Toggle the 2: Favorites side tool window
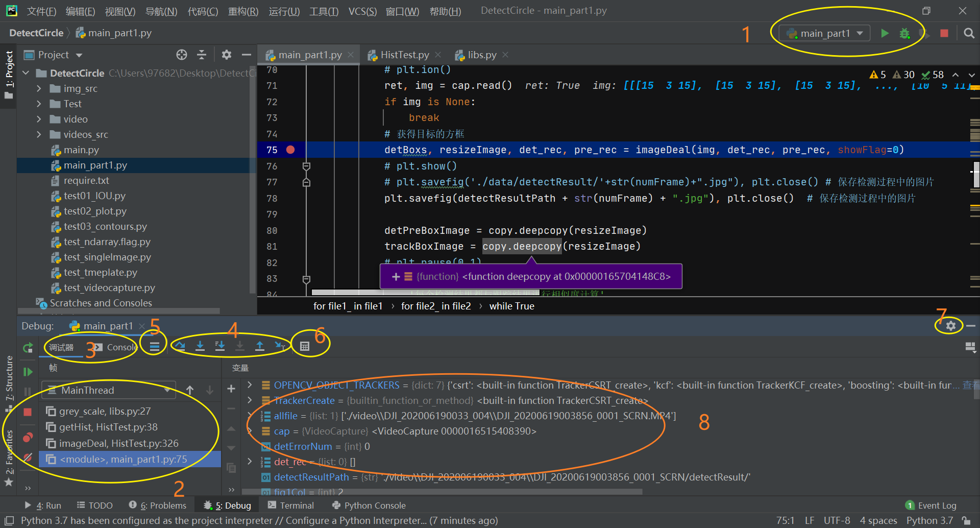 tap(9, 458)
